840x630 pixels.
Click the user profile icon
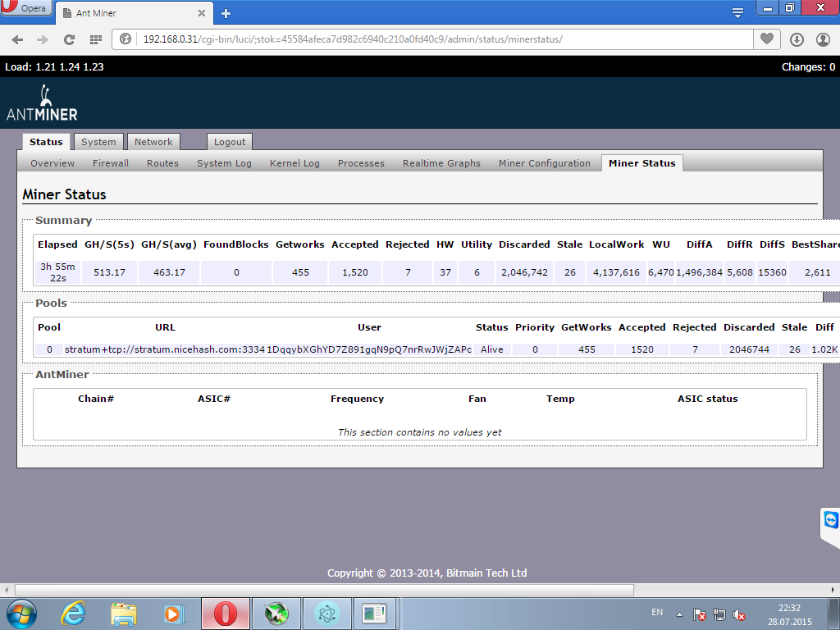(823, 39)
